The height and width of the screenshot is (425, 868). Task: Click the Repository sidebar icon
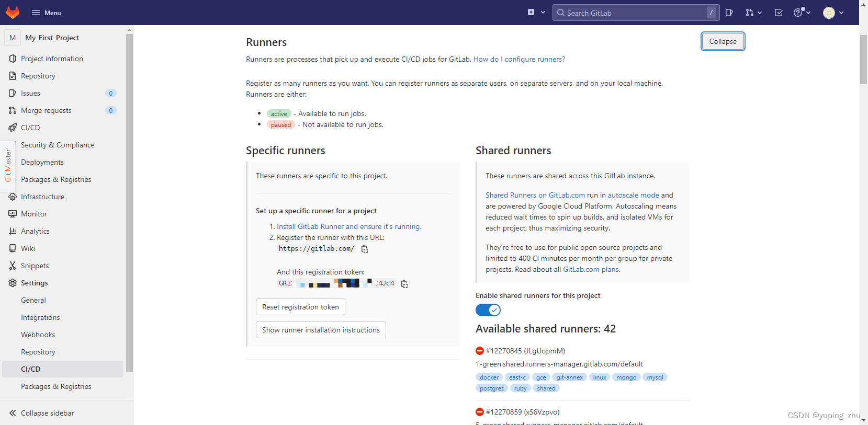click(x=13, y=76)
